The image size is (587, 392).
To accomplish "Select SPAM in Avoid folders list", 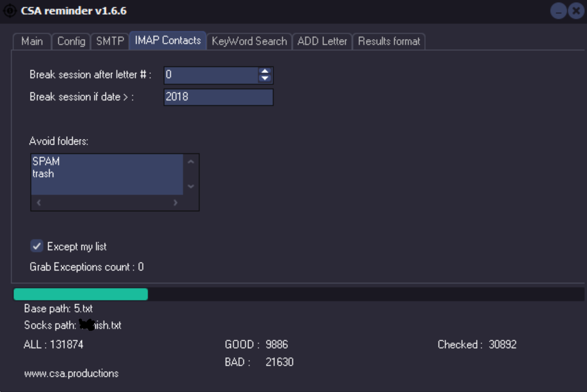I will tap(46, 161).
